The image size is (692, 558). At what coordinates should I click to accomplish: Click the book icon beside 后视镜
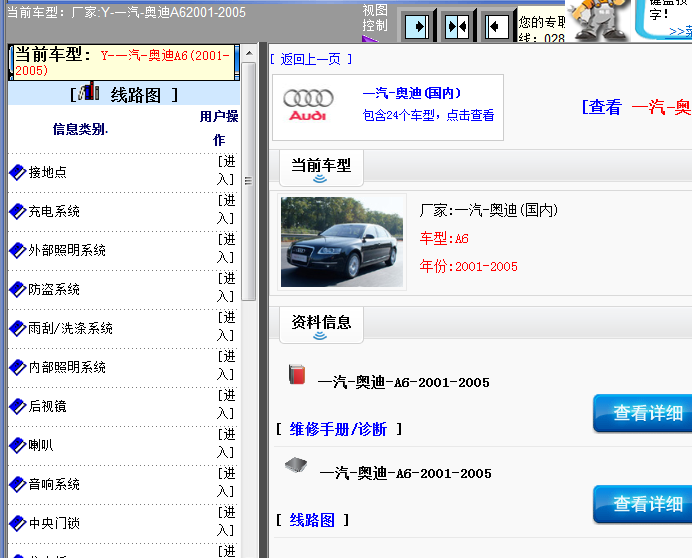click(18, 406)
